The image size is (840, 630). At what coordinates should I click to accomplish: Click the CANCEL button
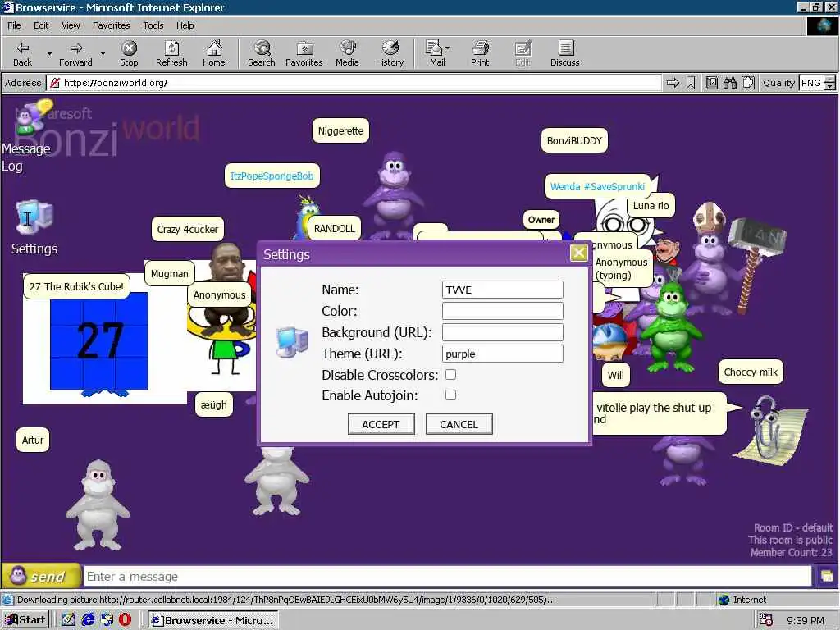pos(459,424)
